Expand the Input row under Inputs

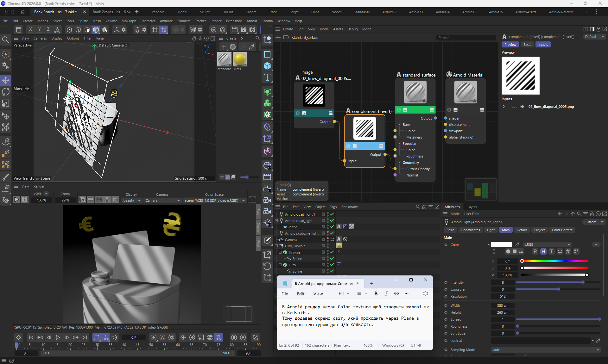[x=504, y=107]
